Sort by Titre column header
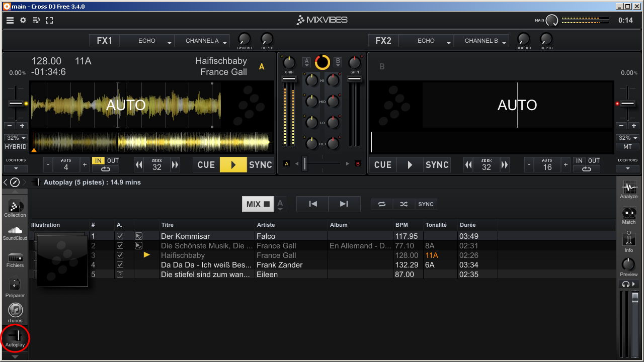 [207, 225]
